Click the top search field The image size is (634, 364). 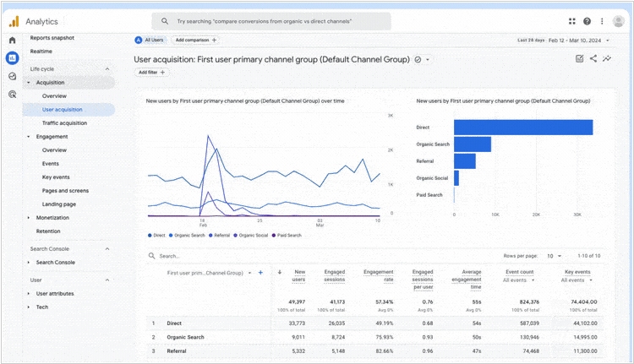pyautogui.click(x=271, y=21)
